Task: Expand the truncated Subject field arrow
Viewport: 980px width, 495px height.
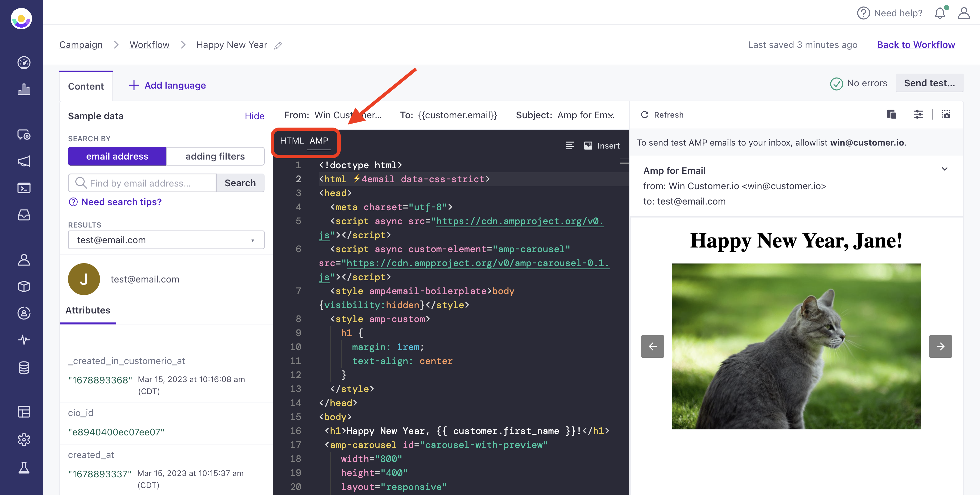Action: click(x=611, y=115)
